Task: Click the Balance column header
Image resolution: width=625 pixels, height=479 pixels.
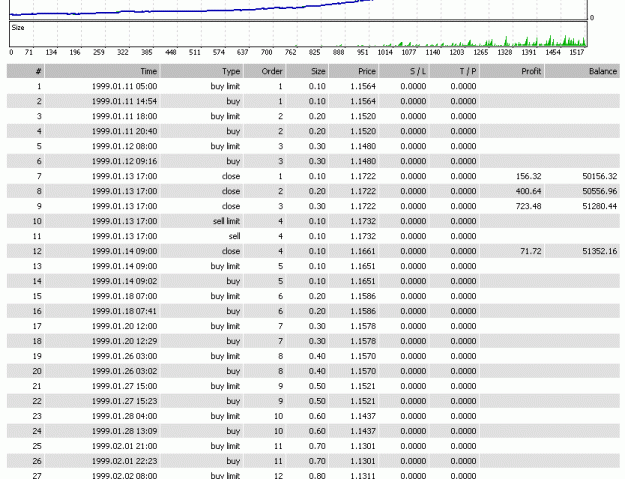Action: (583, 71)
